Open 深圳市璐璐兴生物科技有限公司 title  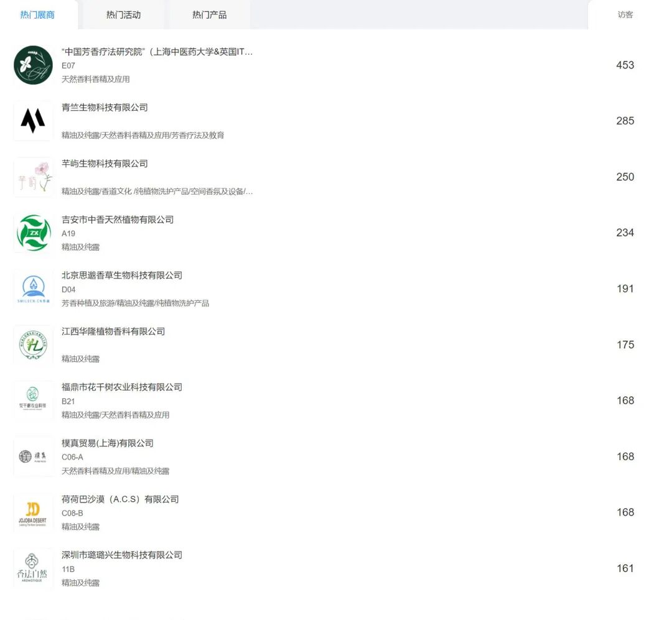(x=122, y=555)
